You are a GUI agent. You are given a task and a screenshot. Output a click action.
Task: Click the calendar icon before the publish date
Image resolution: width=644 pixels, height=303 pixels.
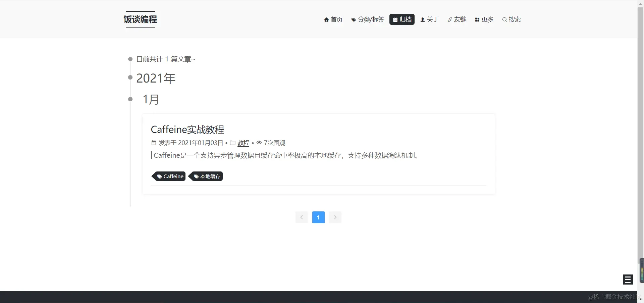coord(154,143)
